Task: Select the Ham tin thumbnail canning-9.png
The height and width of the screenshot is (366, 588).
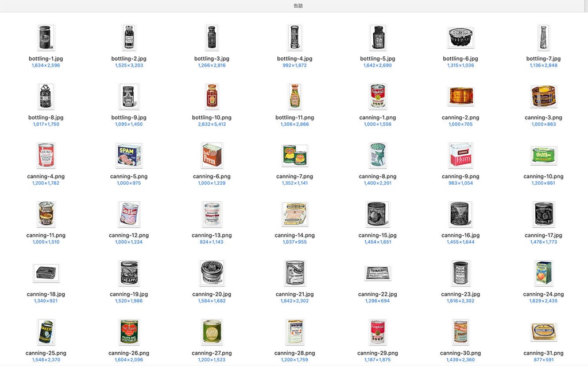Action: [x=461, y=155]
